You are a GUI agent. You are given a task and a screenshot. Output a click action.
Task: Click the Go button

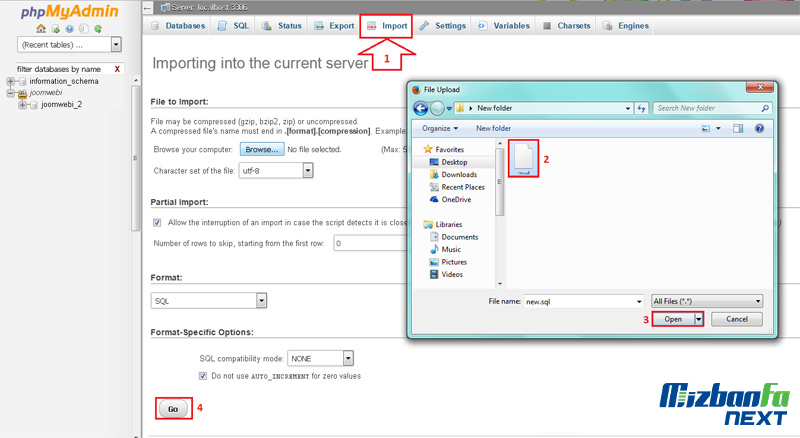(171, 408)
